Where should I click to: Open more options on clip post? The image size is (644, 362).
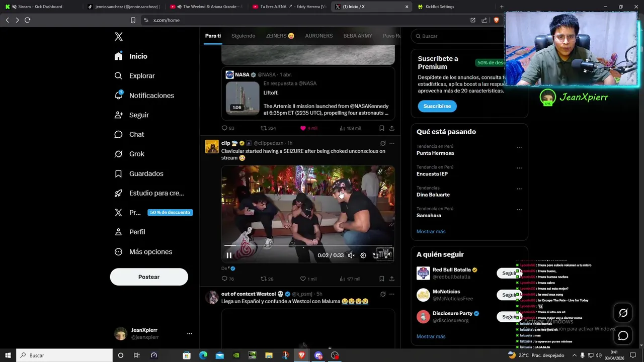[x=392, y=143]
